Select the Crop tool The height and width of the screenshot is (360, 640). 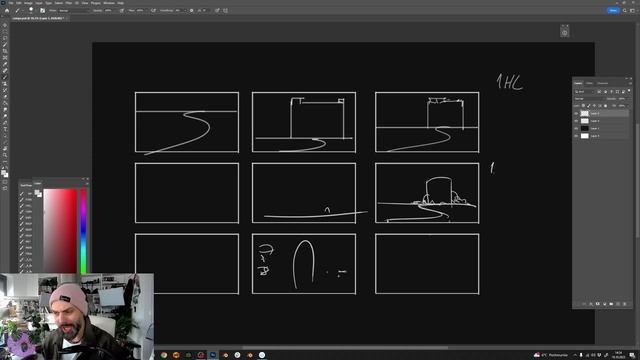(5, 51)
